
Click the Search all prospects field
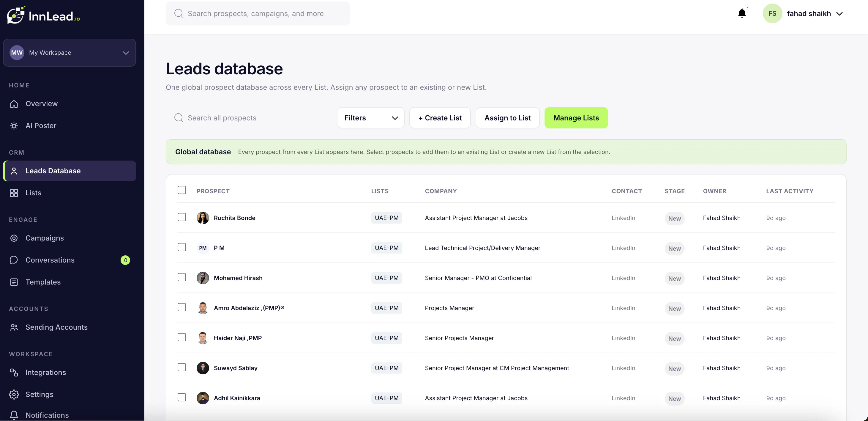point(249,118)
